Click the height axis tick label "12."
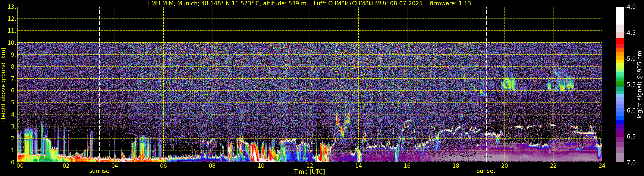 (12, 19)
